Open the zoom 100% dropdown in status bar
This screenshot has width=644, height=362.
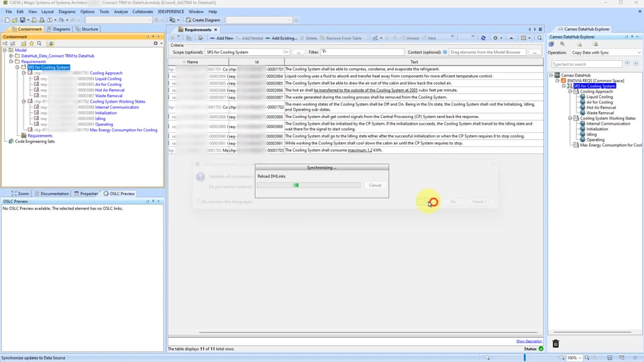574,358
